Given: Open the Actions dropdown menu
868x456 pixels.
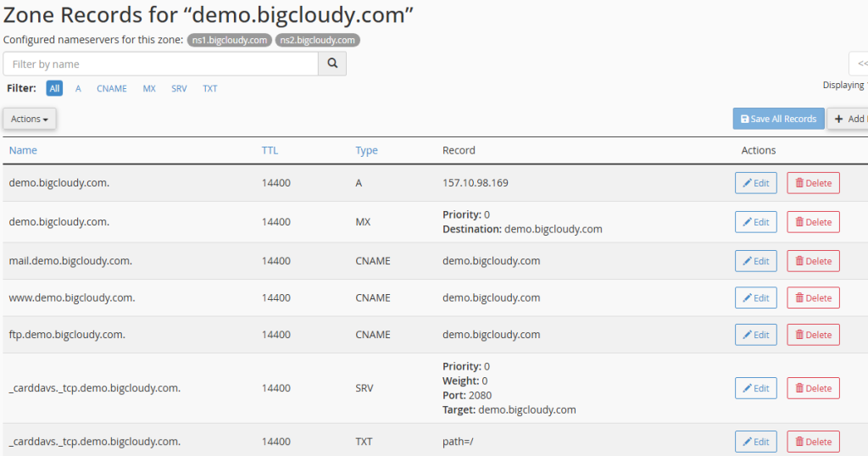Looking at the screenshot, I should click(30, 119).
